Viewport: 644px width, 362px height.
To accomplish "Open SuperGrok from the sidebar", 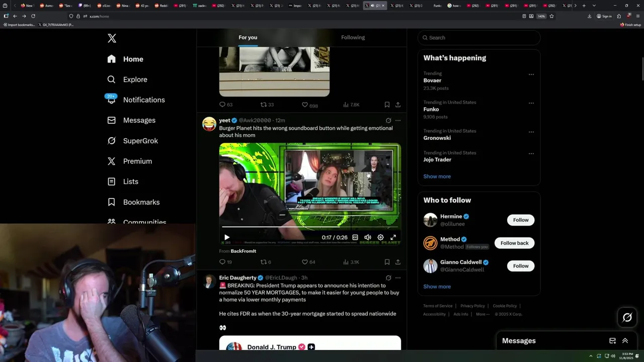I will click(x=133, y=141).
